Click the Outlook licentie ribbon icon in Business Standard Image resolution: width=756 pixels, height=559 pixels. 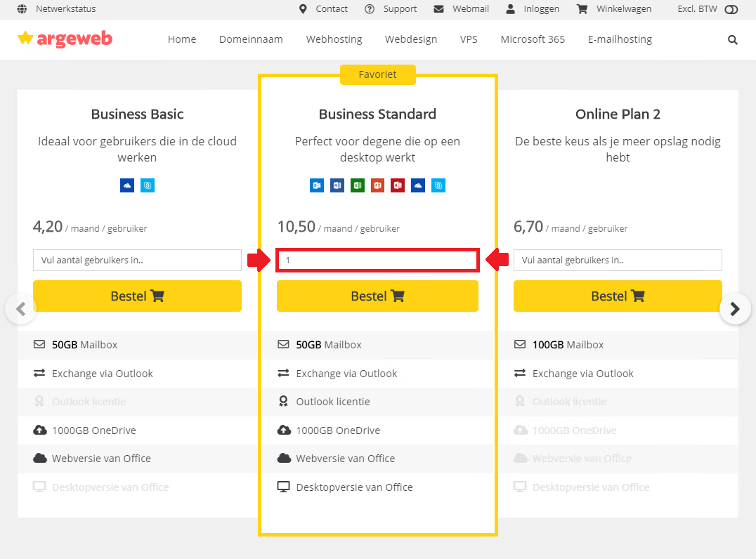[x=284, y=401]
